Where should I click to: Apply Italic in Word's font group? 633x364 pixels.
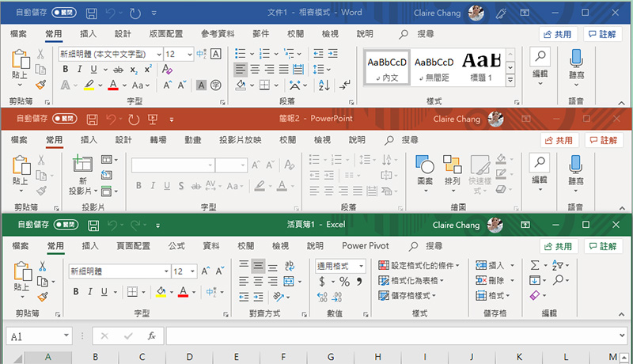(80, 70)
